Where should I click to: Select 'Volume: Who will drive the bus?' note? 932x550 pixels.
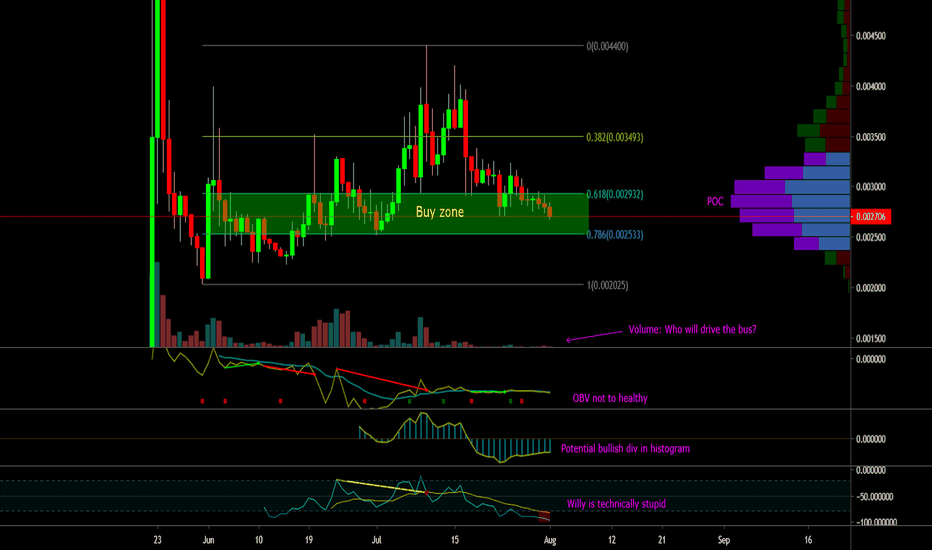pyautogui.click(x=692, y=329)
